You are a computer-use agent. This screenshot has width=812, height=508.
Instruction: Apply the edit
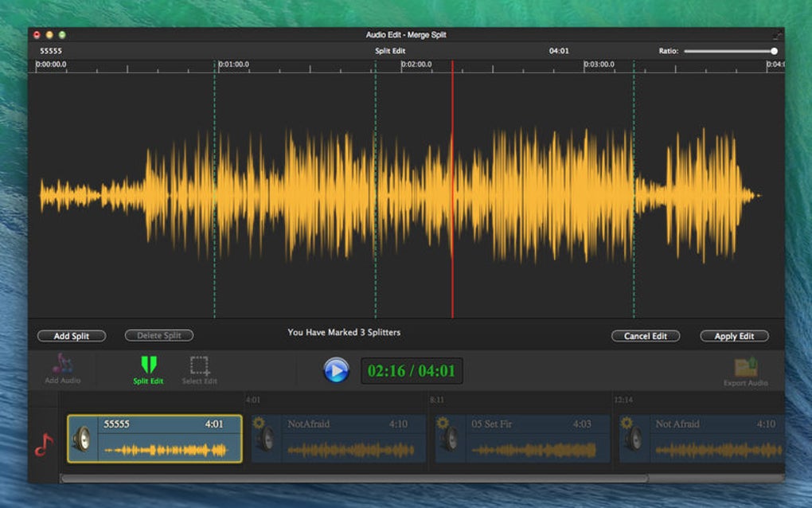click(x=733, y=335)
